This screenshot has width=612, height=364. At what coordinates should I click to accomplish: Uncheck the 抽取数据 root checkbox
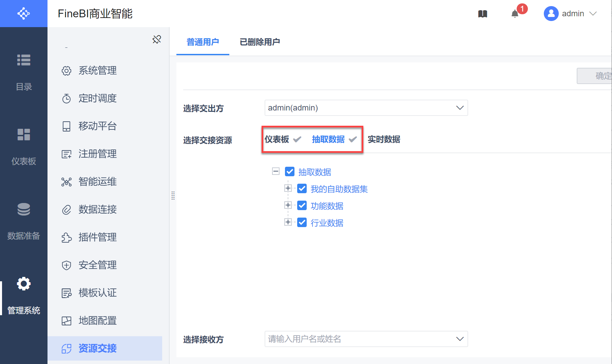(x=290, y=172)
